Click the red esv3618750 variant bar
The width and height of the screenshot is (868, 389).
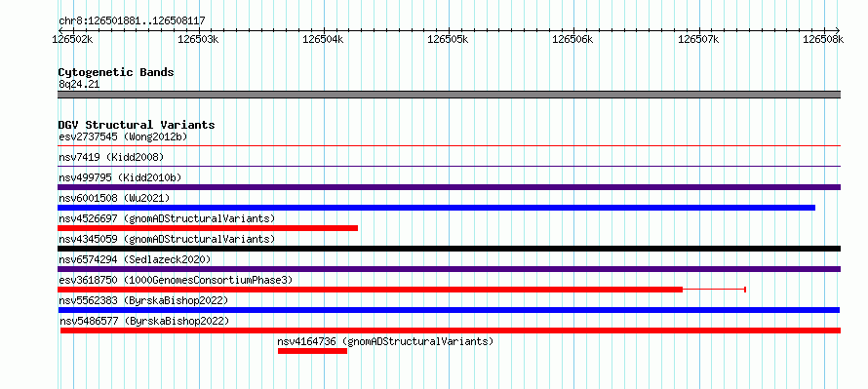click(370, 290)
